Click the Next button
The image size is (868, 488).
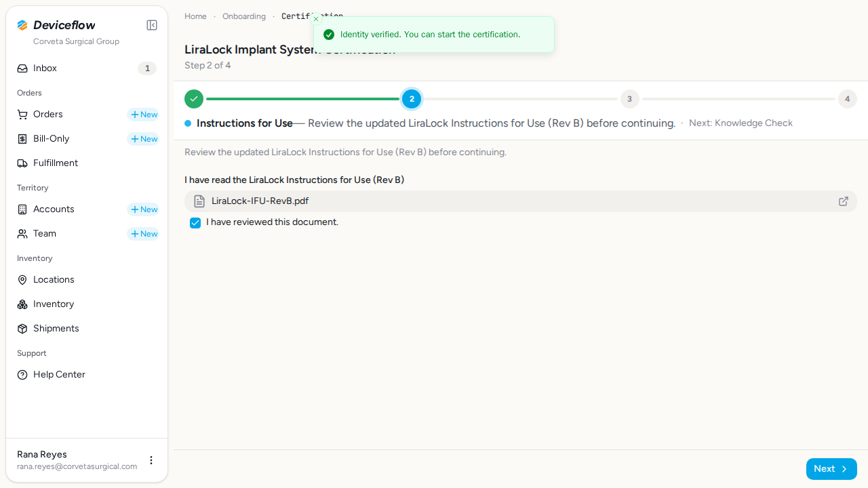[x=831, y=469]
